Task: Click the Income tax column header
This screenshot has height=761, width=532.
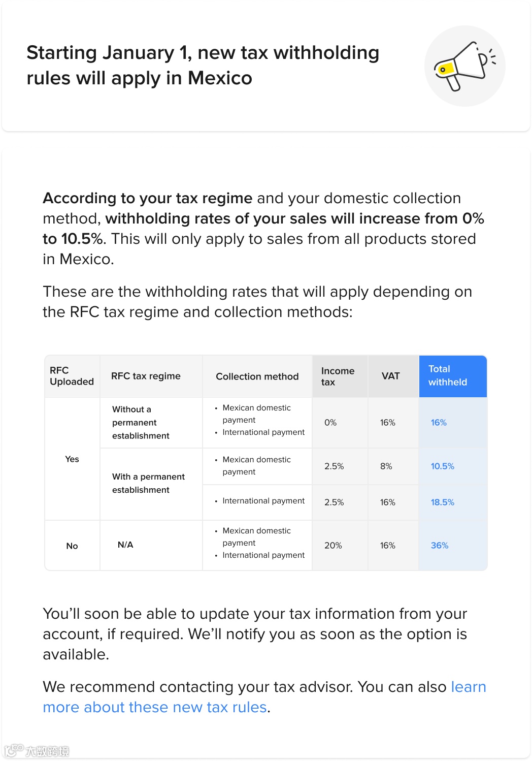Action: [x=338, y=376]
